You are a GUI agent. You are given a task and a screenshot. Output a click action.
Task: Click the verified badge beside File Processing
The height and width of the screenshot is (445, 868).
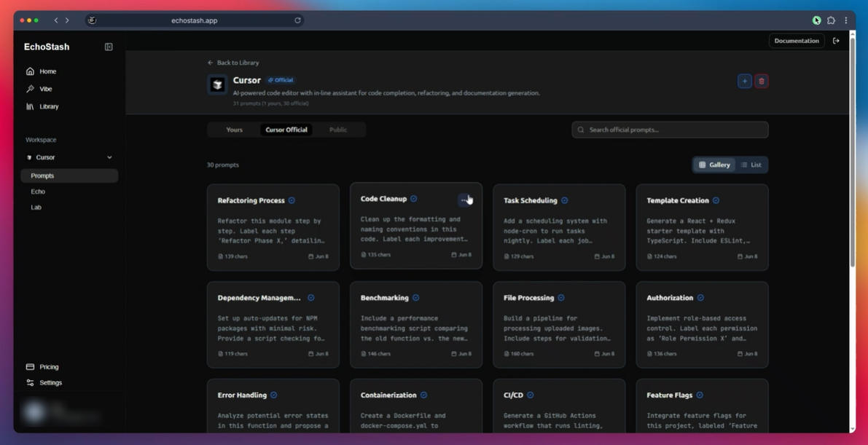click(560, 298)
